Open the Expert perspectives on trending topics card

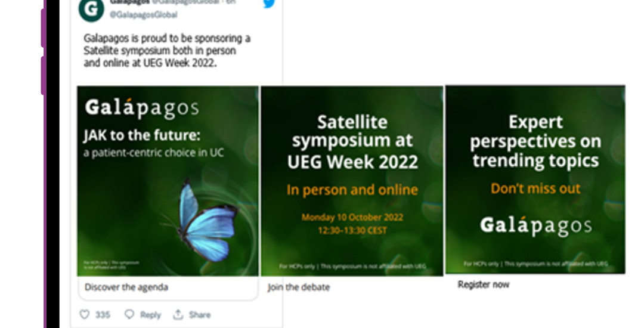(535, 180)
